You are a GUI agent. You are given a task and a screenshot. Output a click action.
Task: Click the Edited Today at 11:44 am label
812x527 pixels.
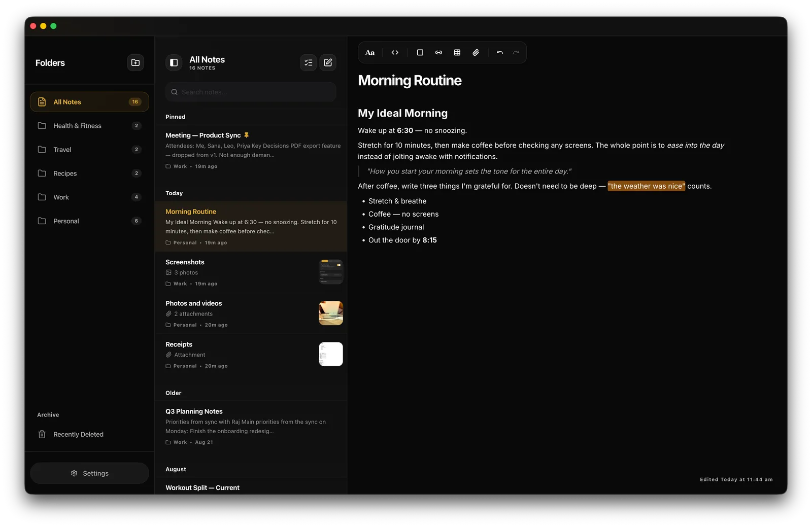pos(736,479)
